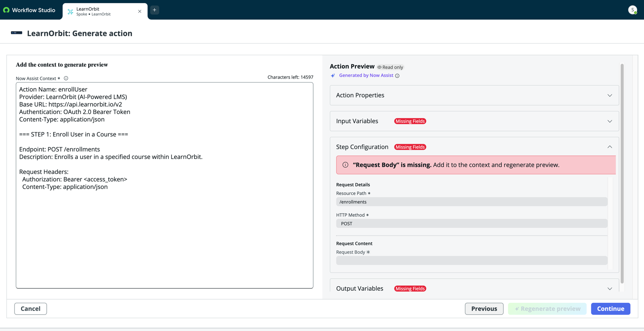The width and height of the screenshot is (644, 331).
Task: Expand the Action Properties section
Action: click(x=474, y=95)
